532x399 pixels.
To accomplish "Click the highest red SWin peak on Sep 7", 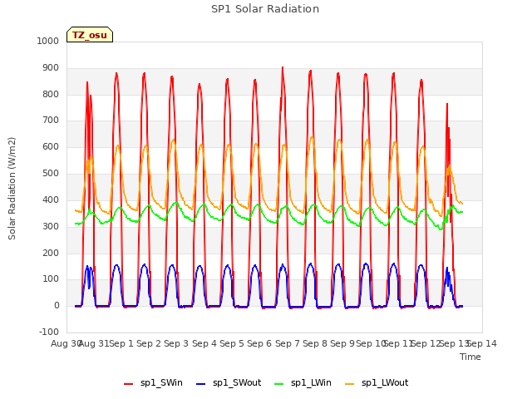I will (283, 67).
